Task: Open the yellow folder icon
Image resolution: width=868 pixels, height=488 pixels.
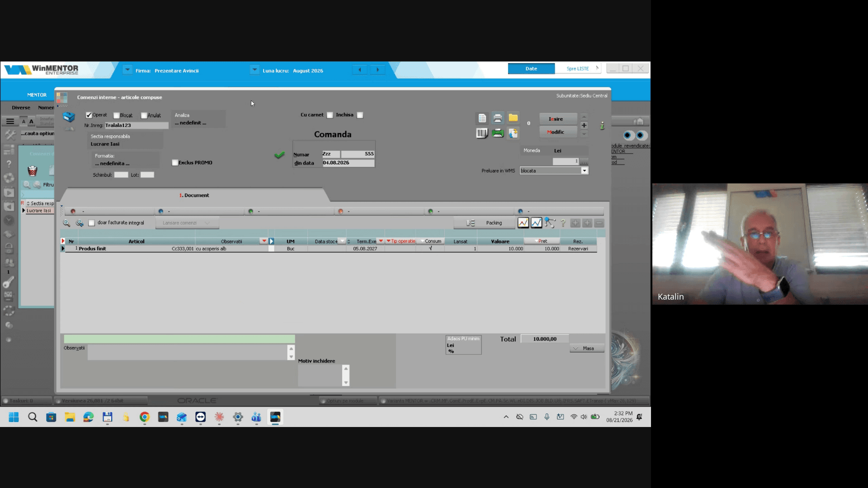Action: (513, 118)
